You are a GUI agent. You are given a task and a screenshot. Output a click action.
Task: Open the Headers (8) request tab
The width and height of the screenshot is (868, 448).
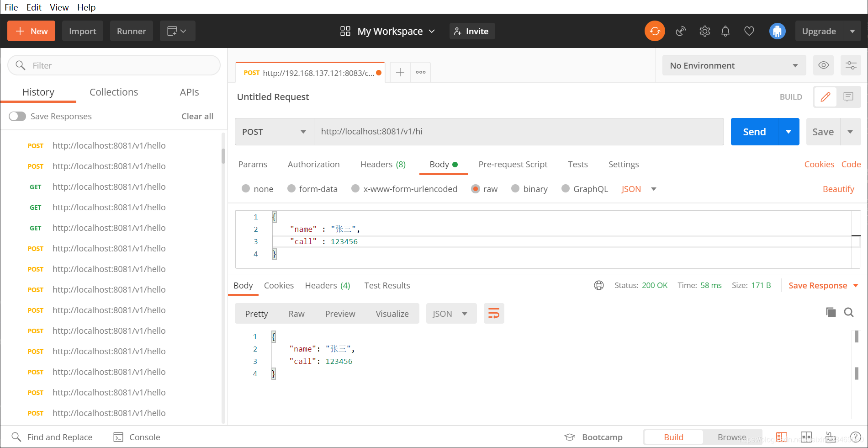pyautogui.click(x=383, y=164)
